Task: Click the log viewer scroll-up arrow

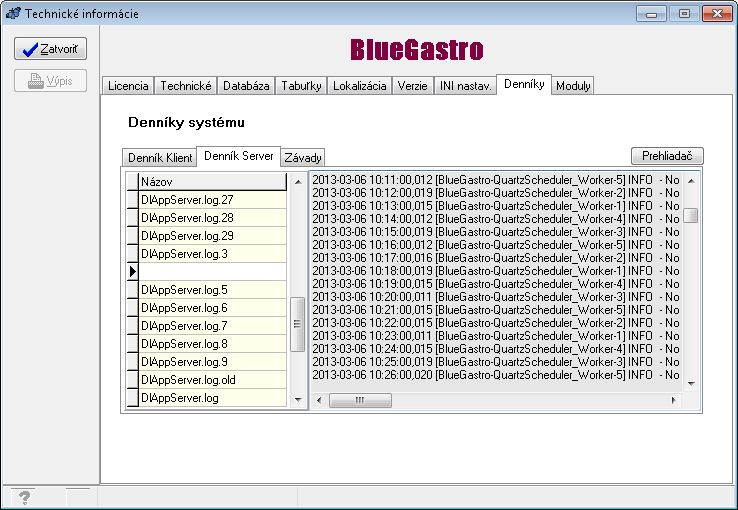Action: 691,181
